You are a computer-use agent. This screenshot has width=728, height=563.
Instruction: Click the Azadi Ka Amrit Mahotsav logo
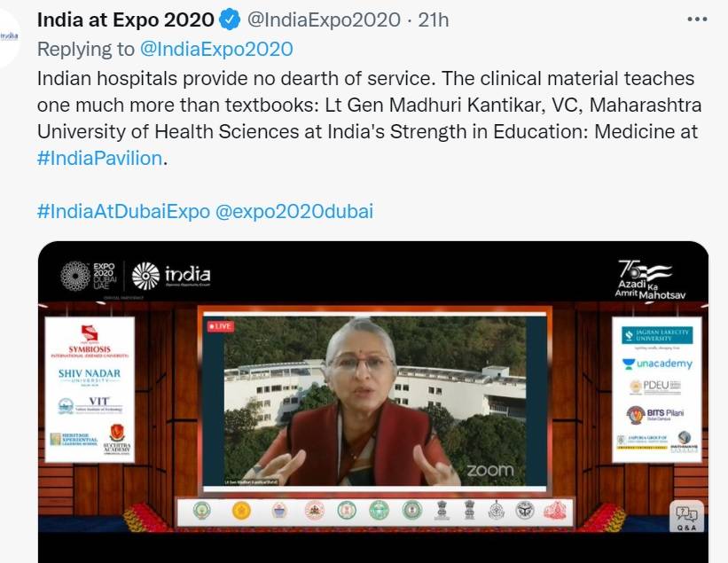tap(650, 279)
